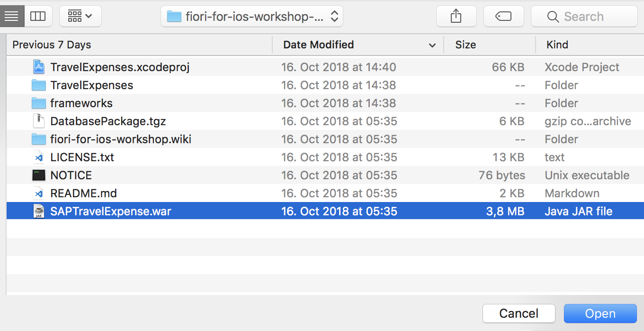Select the DatabasePackage.tgz archive icon
This screenshot has width=644, height=331.
tap(39, 121)
